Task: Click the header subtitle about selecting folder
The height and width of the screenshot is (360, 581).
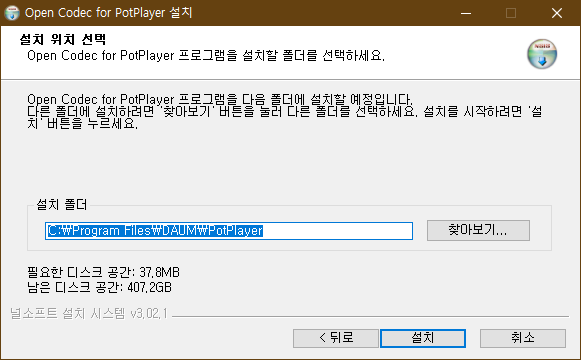Action: 206,56
